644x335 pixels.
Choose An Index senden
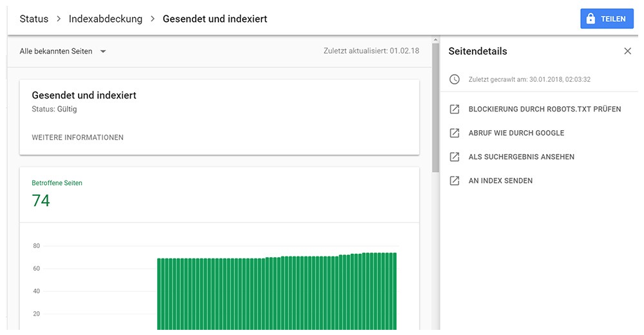500,180
